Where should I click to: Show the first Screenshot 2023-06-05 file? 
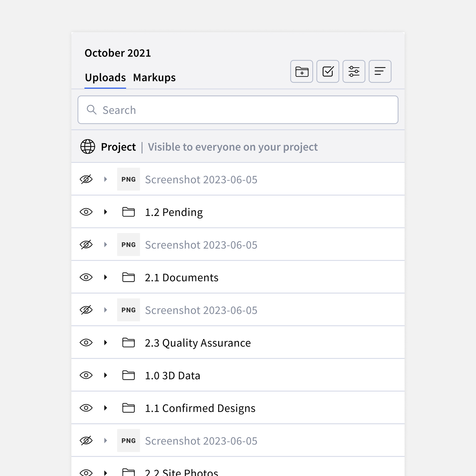point(86,179)
